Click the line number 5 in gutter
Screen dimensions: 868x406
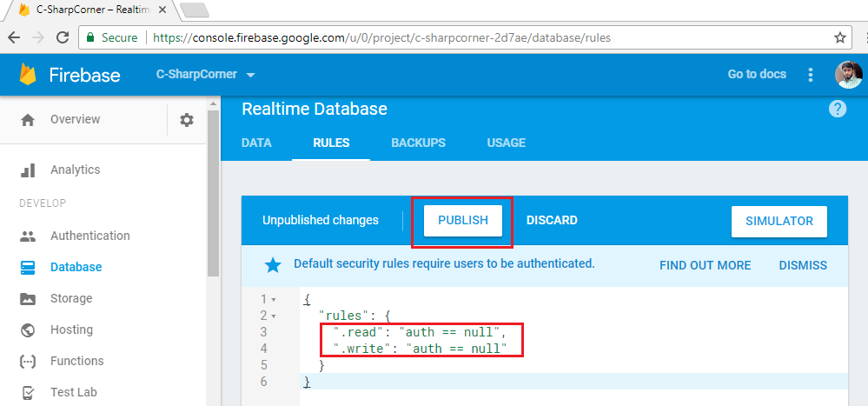[x=263, y=365]
